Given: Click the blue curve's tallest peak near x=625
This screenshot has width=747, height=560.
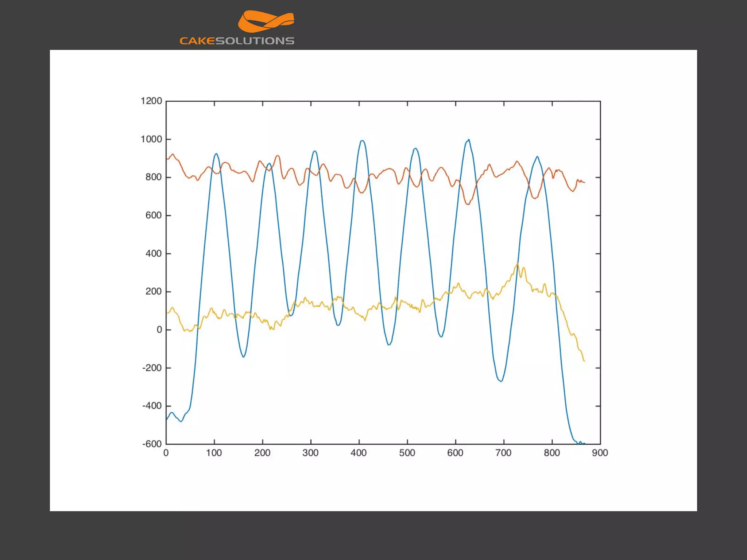Looking at the screenshot, I should (x=468, y=140).
